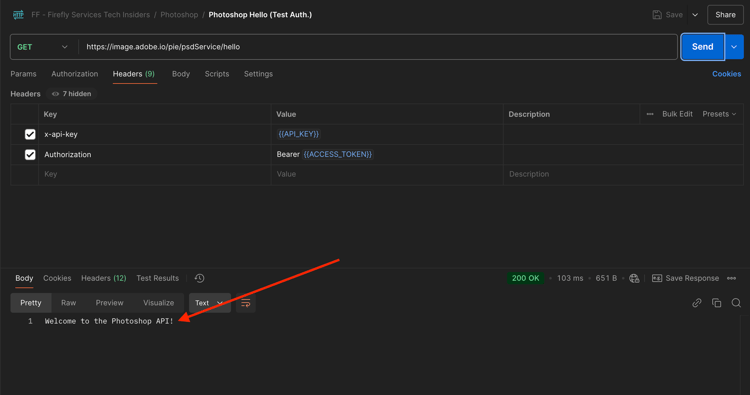
Task: Open the Save options dropdown arrow
Action: tap(695, 15)
